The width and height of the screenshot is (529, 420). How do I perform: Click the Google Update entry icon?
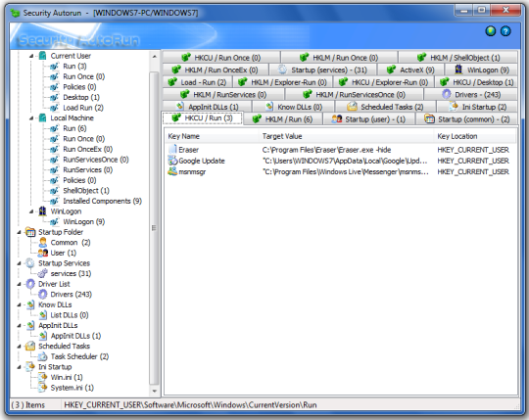[x=172, y=161]
